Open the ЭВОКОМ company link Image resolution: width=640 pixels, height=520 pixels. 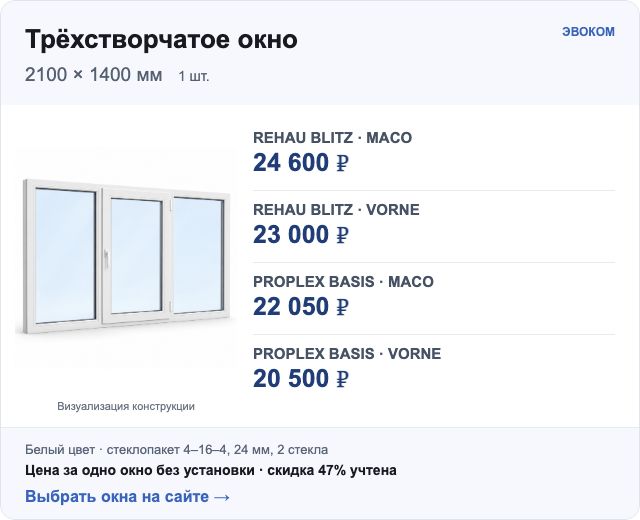pyautogui.click(x=588, y=32)
